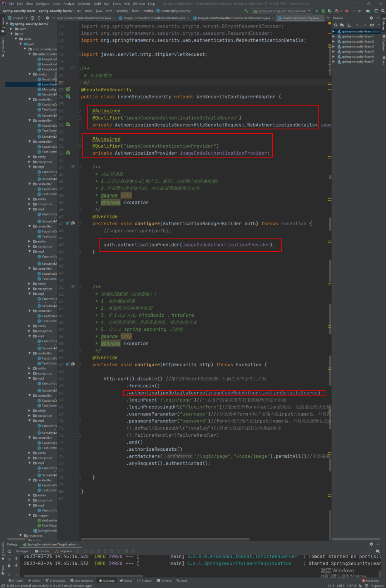Show hidden editor tabs dropdown
This screenshot has height=588, width=386.
pos(328,18)
